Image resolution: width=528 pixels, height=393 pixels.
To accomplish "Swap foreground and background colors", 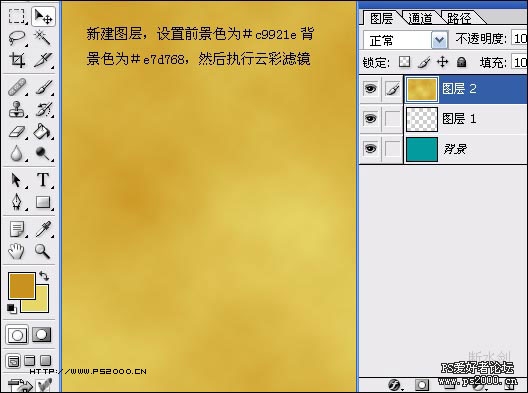I will (x=44, y=276).
